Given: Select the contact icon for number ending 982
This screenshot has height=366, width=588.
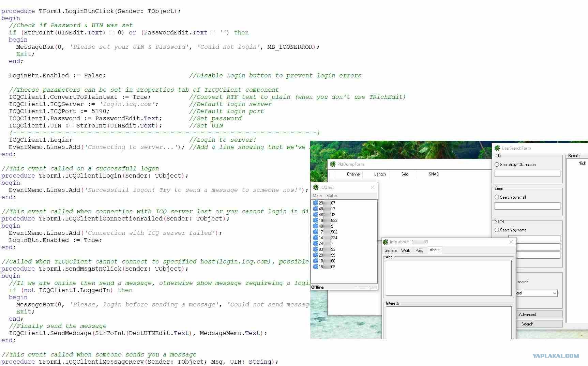Looking at the screenshot, I should pyautogui.click(x=315, y=232).
